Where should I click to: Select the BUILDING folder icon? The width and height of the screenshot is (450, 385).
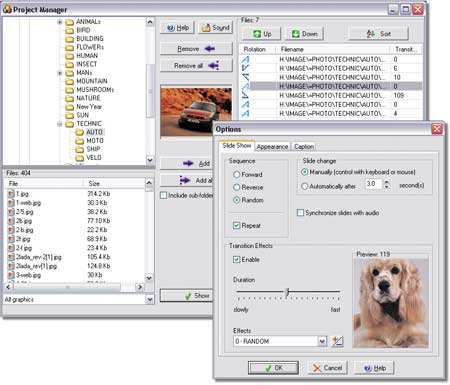[x=70, y=39]
